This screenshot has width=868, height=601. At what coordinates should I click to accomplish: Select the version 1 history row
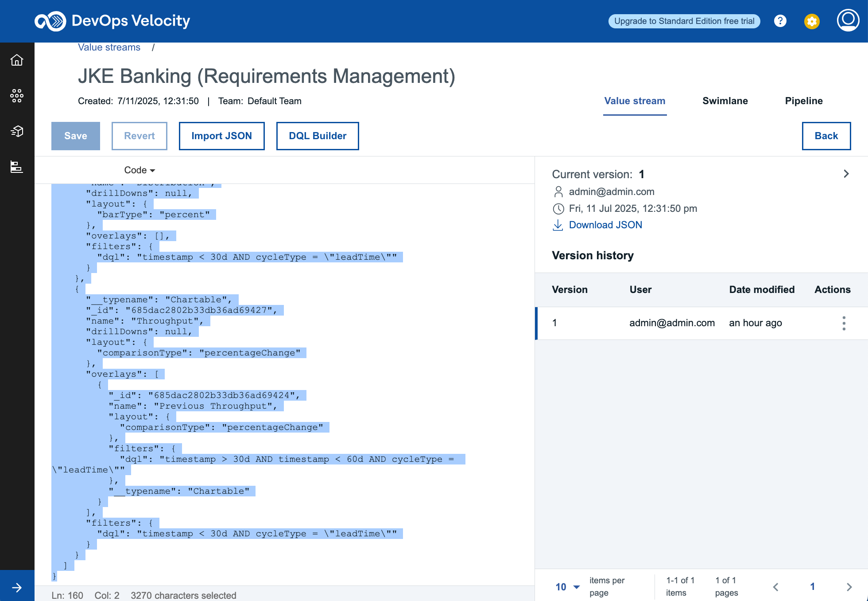(701, 323)
